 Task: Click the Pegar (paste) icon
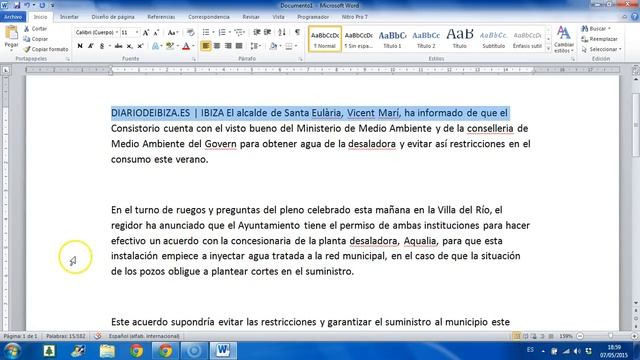point(11,33)
